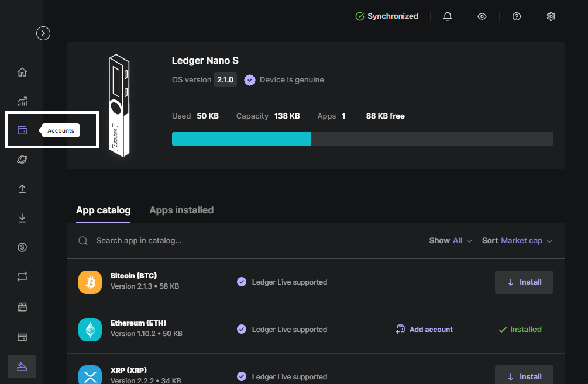Click the Synchronized status indicator
The width and height of the screenshot is (588, 384).
tap(387, 16)
